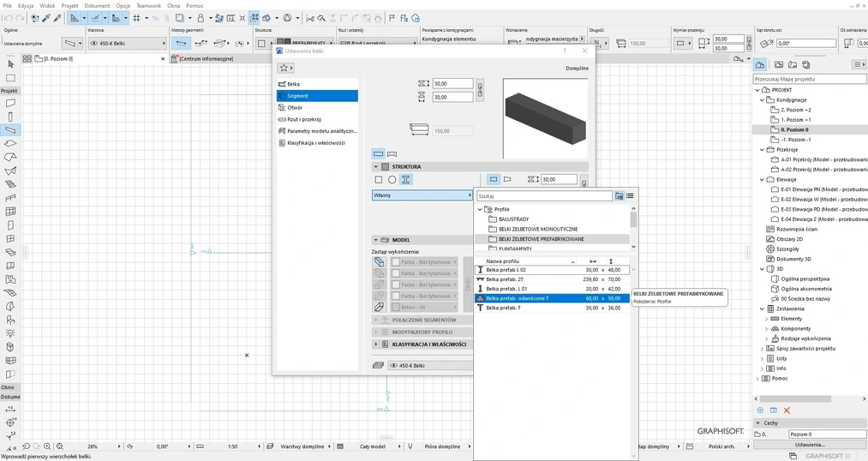
Task: Select the complex profile structure icon
Action: pos(406,180)
